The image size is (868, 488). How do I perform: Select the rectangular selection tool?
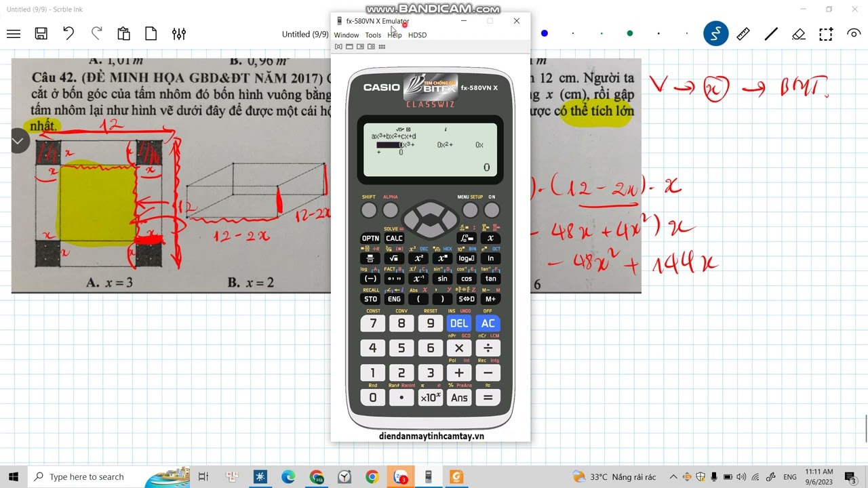(826, 34)
